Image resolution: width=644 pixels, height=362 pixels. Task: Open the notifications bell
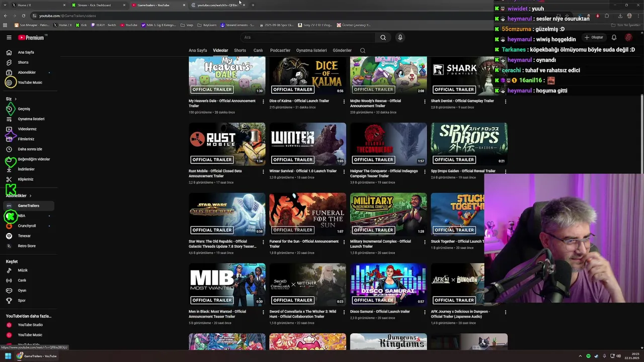tap(614, 37)
